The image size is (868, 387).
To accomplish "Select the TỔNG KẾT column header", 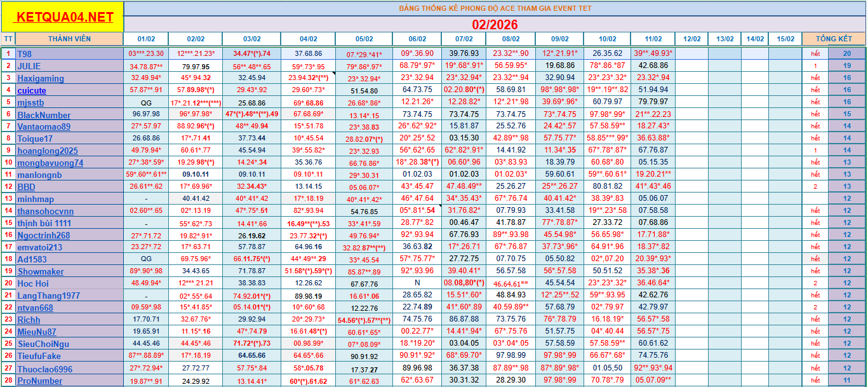I will point(833,39).
